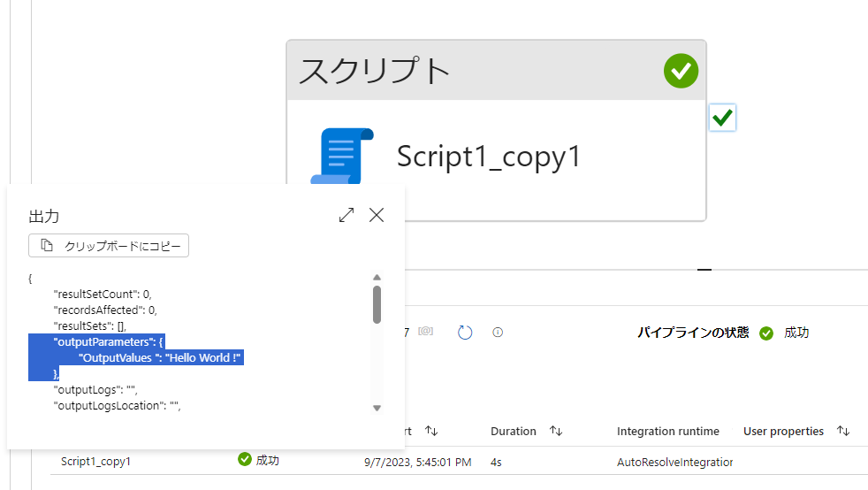Copy output to clipboard button
This screenshot has height=490, width=868.
[109, 246]
